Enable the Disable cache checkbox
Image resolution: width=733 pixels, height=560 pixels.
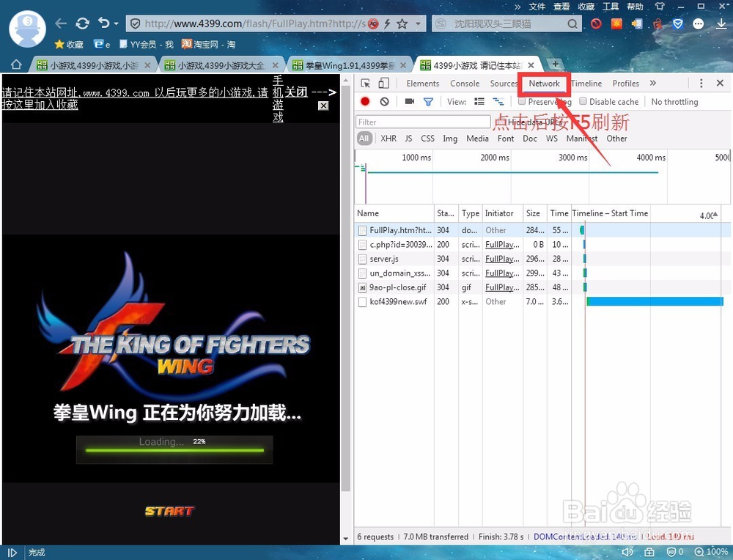pyautogui.click(x=583, y=101)
